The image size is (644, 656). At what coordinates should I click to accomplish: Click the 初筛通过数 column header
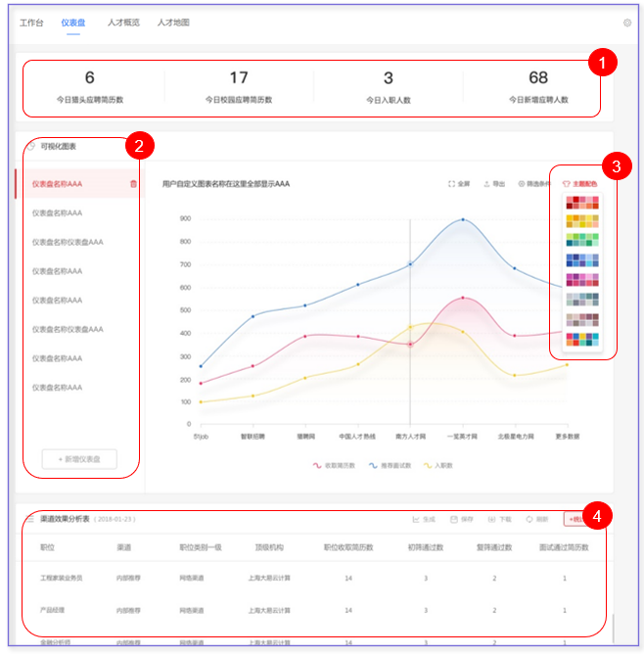click(x=426, y=547)
